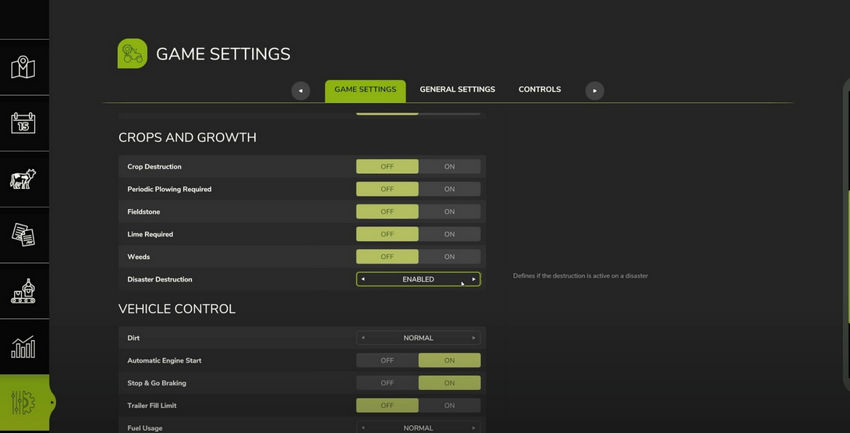Click the Automatic Engine Start label
The height and width of the screenshot is (433, 850).
tap(164, 360)
